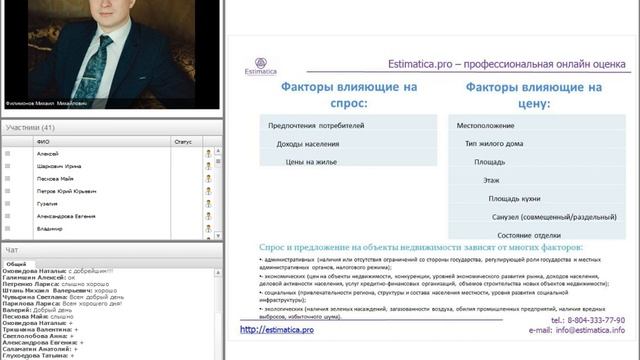Viewport: 640px width, 360px height.
Task: Select participant name Пескова Майя
Action: pyautogui.click(x=55, y=179)
